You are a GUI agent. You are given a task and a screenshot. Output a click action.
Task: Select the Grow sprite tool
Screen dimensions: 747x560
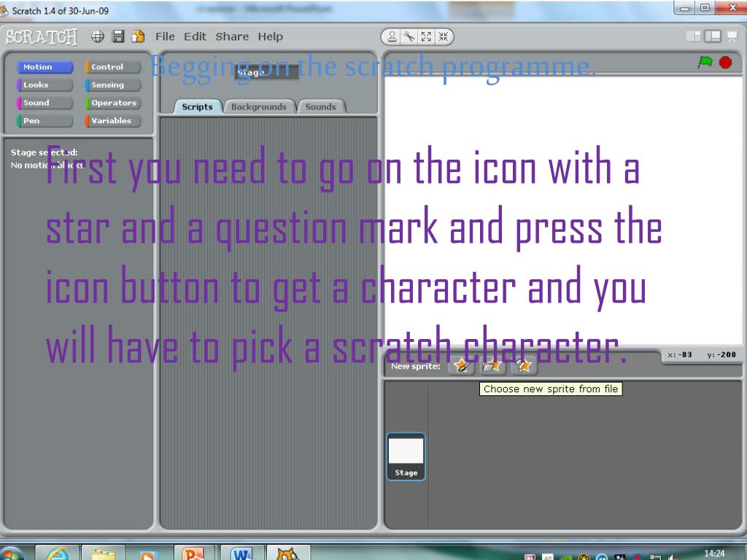click(426, 36)
